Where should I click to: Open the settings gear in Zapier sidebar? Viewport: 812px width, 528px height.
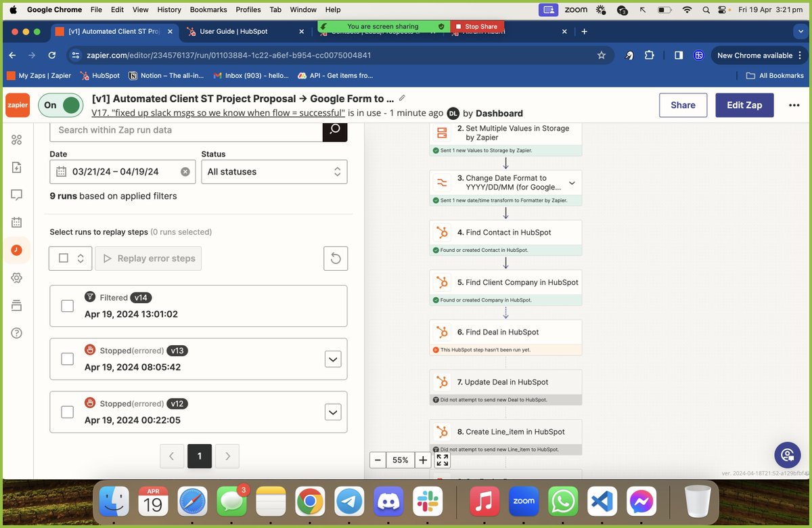[x=17, y=278]
